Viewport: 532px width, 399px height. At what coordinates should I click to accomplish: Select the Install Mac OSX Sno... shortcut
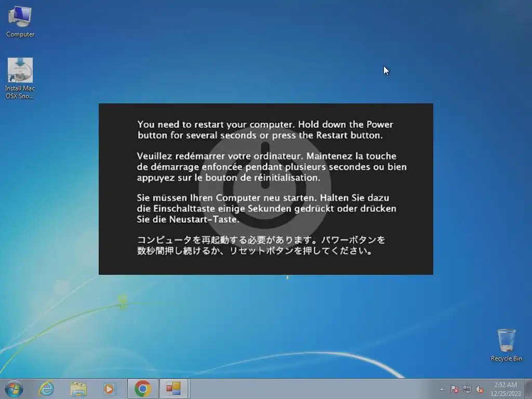click(x=20, y=78)
